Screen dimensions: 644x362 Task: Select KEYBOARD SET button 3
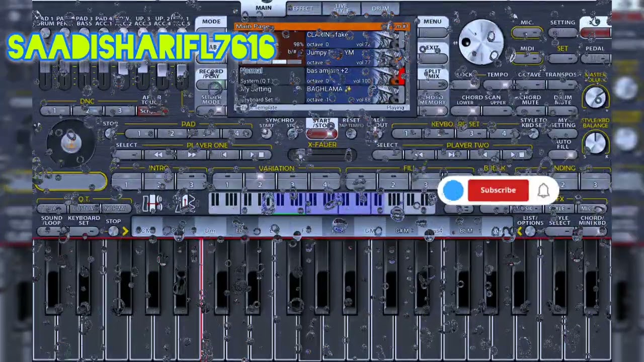[x=471, y=133]
